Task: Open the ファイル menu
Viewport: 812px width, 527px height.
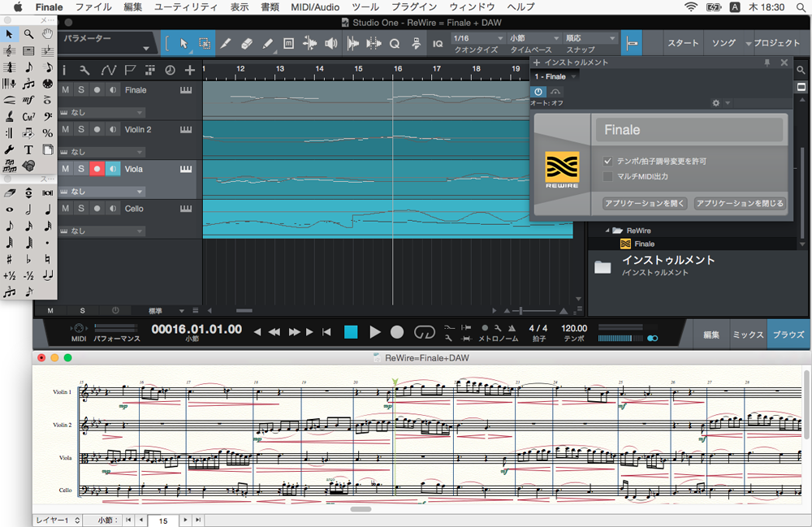Action: [93, 7]
